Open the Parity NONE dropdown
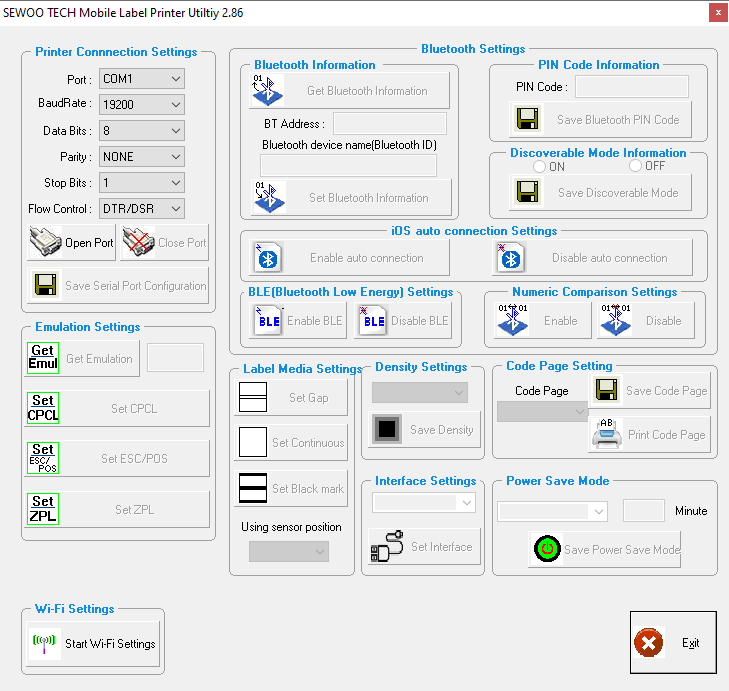Image resolution: width=729 pixels, height=691 pixels. point(142,157)
